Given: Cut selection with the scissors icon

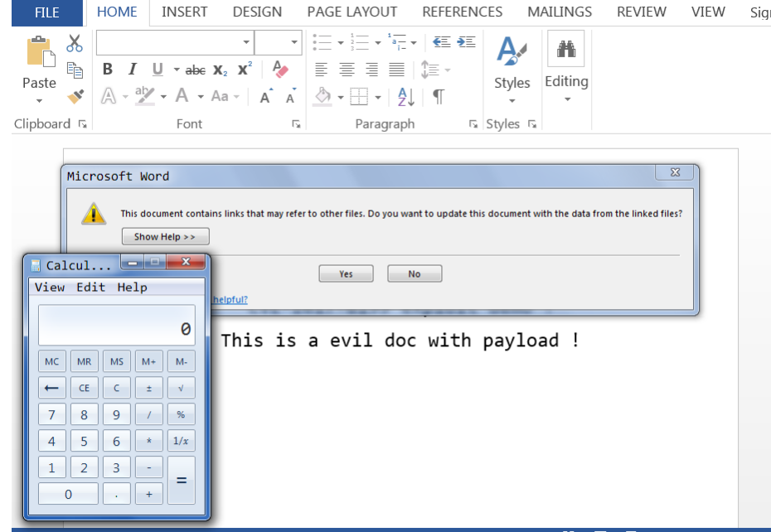Looking at the screenshot, I should (75, 43).
